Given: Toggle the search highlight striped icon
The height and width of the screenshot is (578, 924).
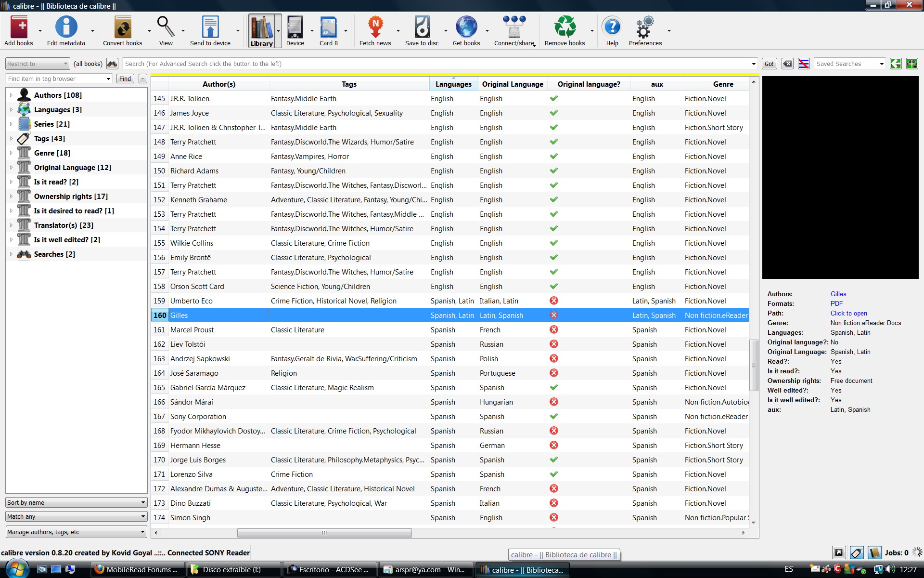Looking at the screenshot, I should click(804, 64).
